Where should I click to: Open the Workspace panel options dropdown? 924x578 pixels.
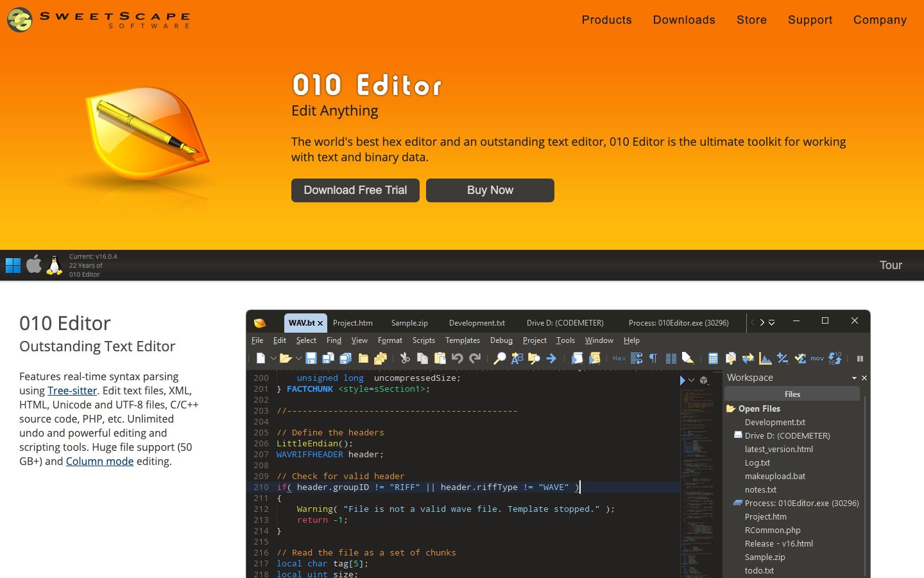point(854,378)
